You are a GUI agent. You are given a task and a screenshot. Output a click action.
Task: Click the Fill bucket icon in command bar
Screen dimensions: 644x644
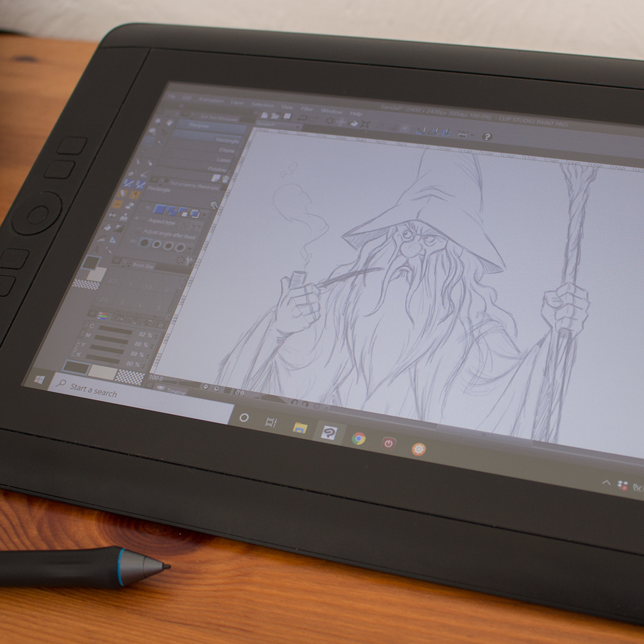pos(353,123)
